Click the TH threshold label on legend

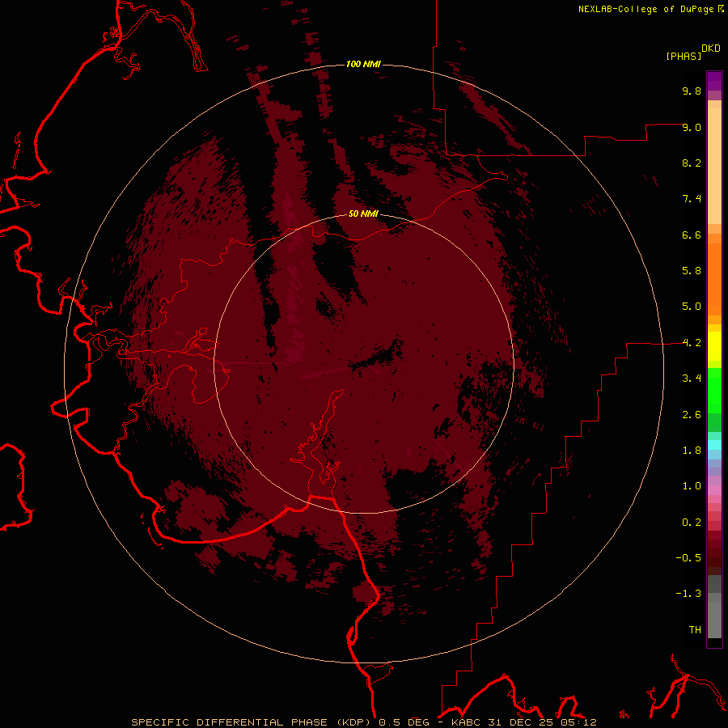pos(695,630)
